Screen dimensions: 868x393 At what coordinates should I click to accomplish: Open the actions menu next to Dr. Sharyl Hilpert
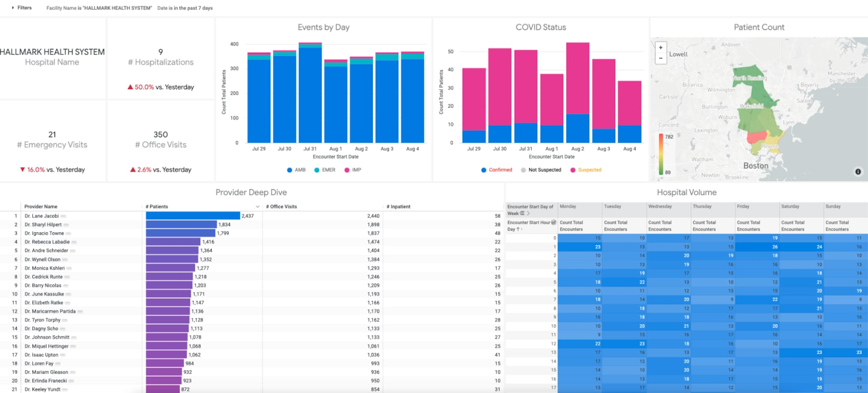pyautogui.click(x=66, y=225)
